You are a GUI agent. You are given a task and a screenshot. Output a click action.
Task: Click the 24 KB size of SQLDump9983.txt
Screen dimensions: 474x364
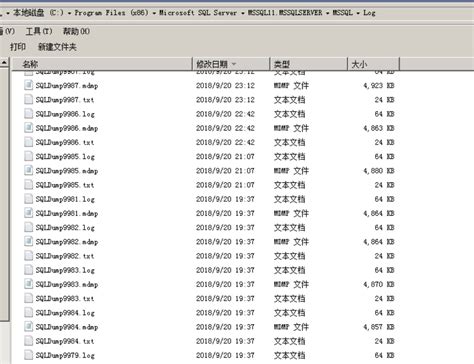384,299
